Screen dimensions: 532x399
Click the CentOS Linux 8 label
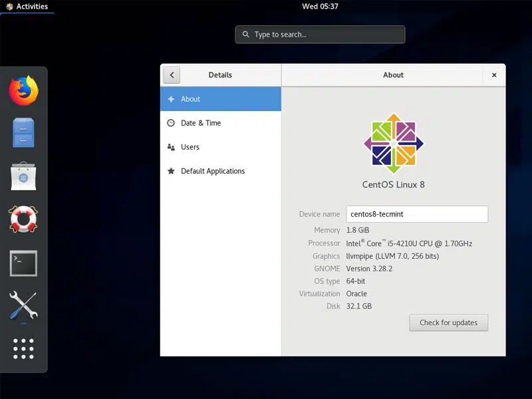tap(393, 185)
